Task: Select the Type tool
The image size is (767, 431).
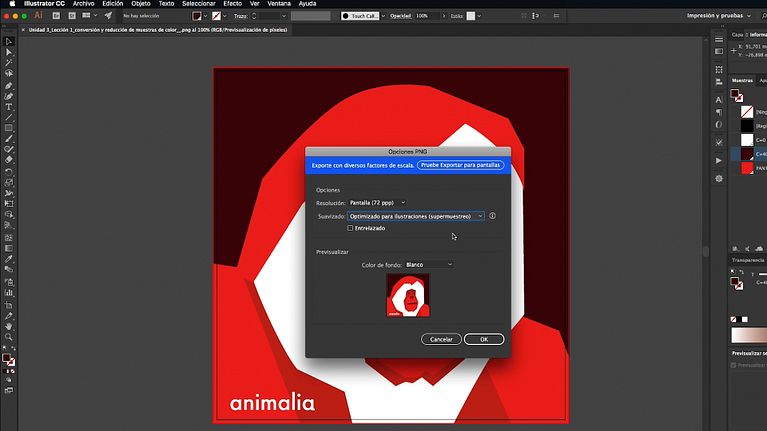Action: [8, 107]
